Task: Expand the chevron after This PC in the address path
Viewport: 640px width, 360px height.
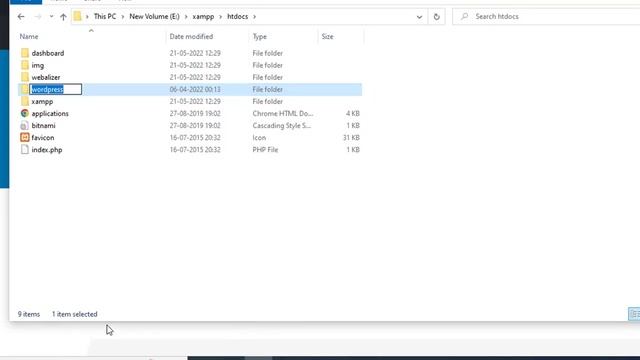Action: click(122, 17)
